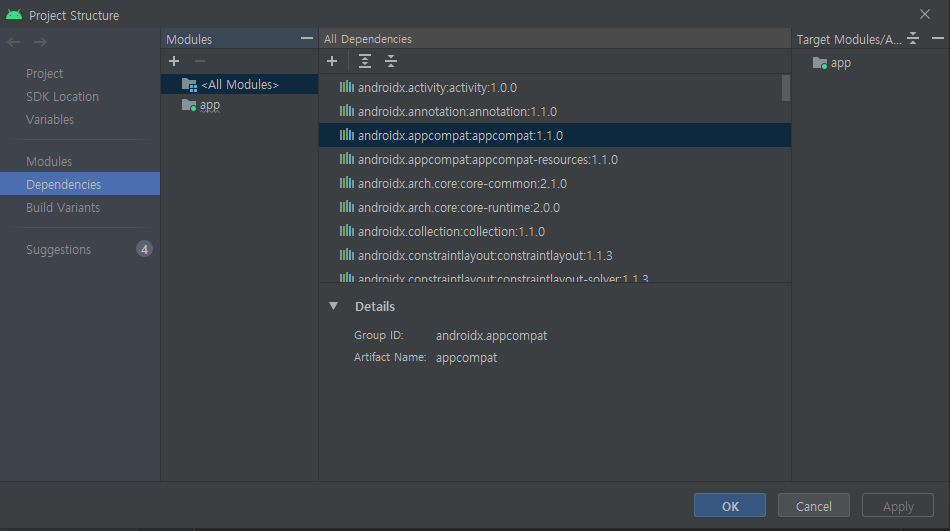This screenshot has height=531, width=950.
Task: Collapse the Details section triangle
Action: pyautogui.click(x=333, y=306)
